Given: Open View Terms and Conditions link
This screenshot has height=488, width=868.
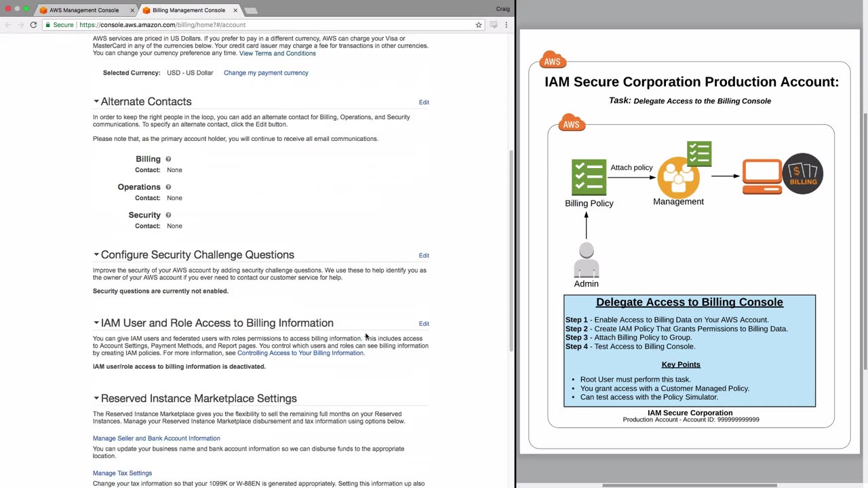Looking at the screenshot, I should click(277, 54).
